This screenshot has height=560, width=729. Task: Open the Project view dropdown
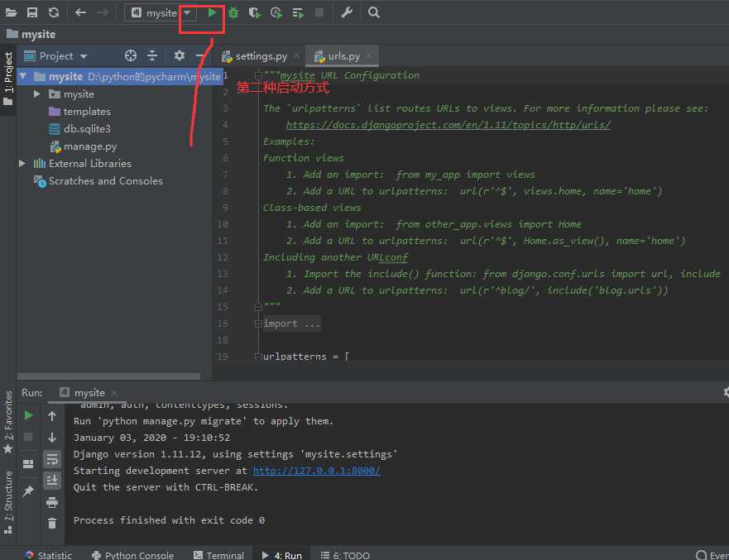click(55, 56)
